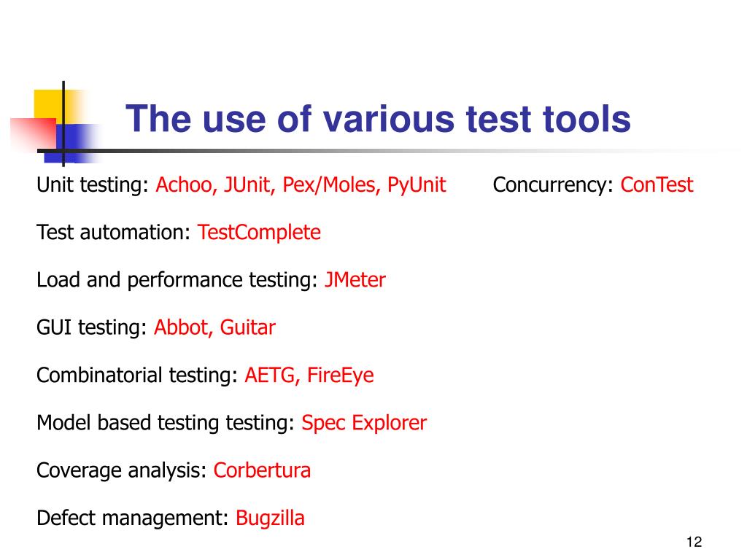Click the 'Load and performance testing:' label

(x=177, y=281)
